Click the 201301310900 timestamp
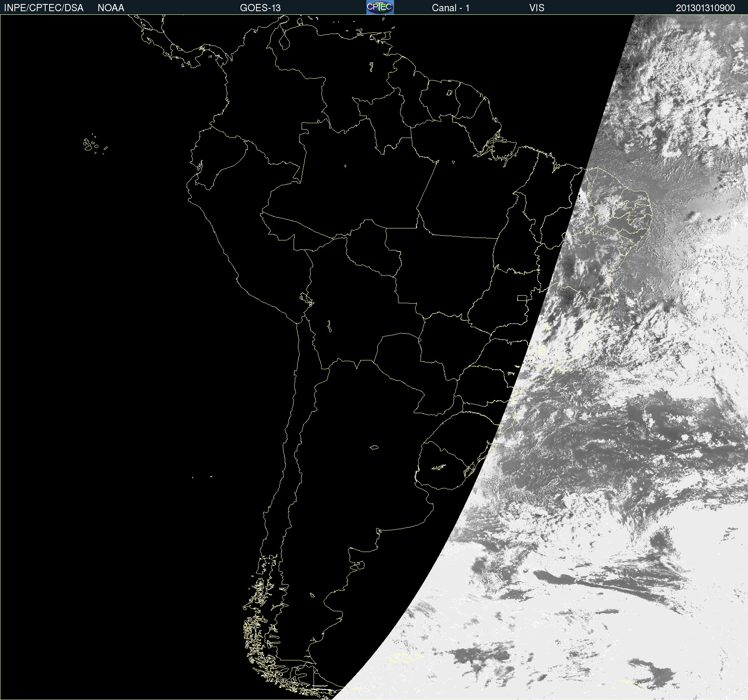 coord(706,8)
